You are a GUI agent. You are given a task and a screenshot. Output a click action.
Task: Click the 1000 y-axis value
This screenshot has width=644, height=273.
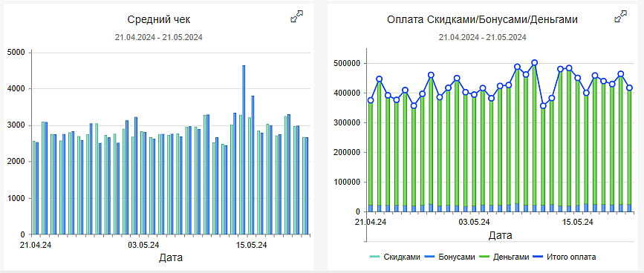17,198
